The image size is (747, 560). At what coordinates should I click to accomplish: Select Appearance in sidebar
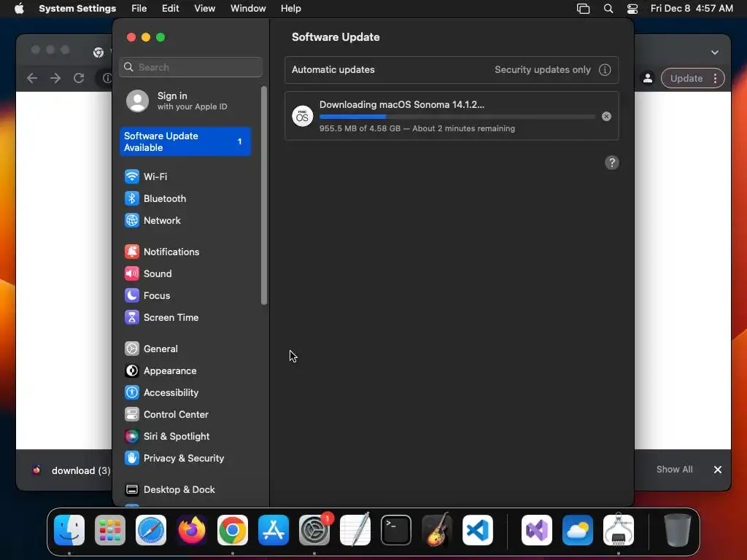coord(185,371)
